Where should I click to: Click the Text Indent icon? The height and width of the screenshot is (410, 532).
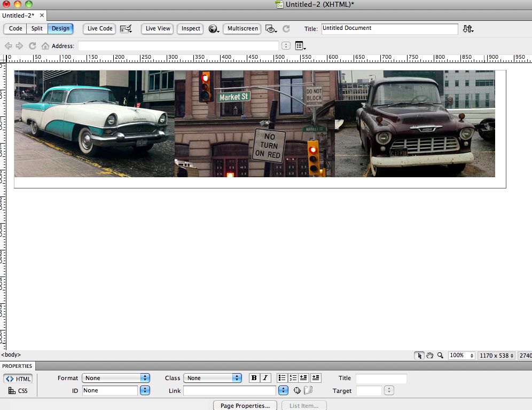click(x=315, y=378)
